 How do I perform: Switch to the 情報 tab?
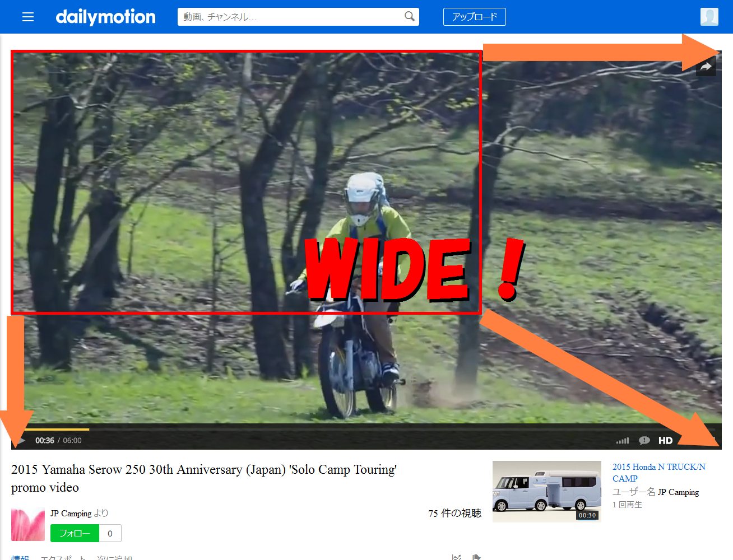tap(19, 558)
